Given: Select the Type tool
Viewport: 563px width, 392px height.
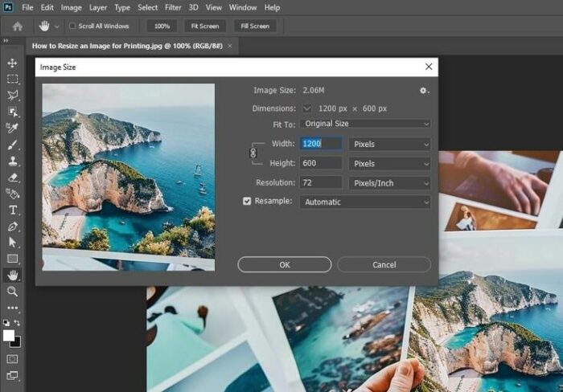Looking at the screenshot, I should click(x=12, y=210).
